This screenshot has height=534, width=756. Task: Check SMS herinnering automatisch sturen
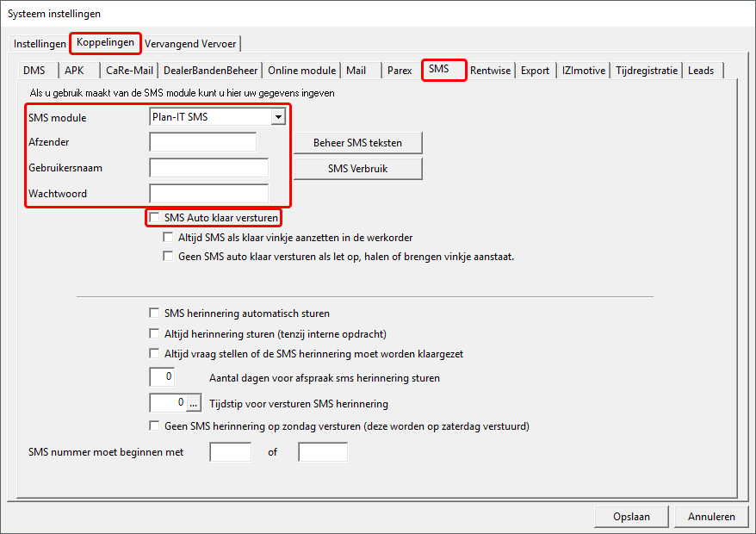pos(155,313)
